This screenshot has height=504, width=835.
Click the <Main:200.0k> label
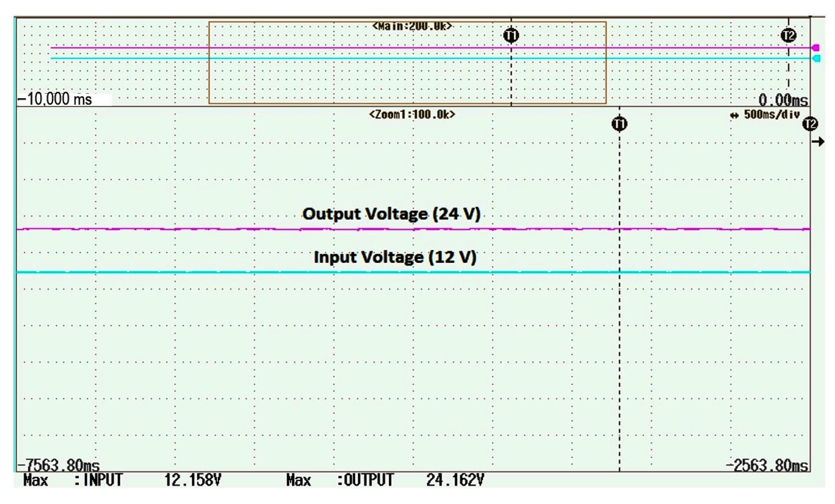(412, 26)
